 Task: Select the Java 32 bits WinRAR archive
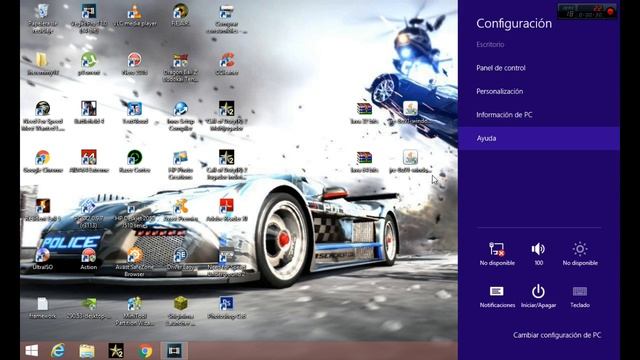pos(364,113)
